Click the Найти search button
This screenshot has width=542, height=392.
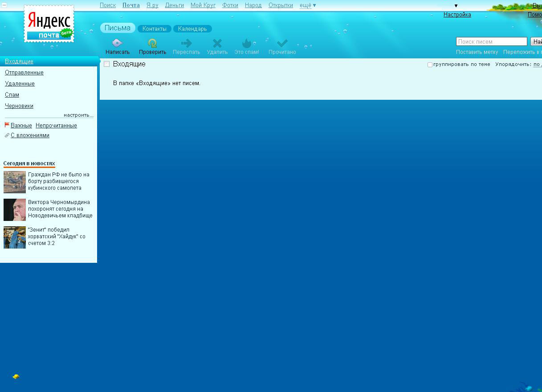click(x=536, y=41)
